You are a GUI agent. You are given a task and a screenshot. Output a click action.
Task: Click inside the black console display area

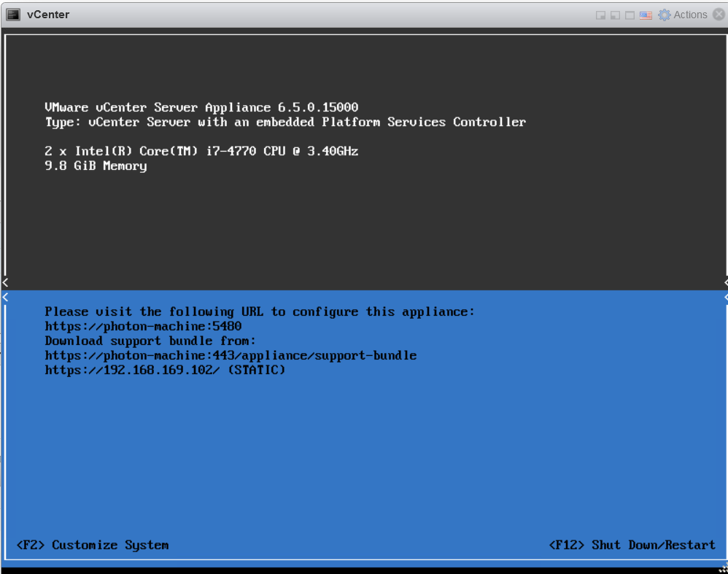(x=365, y=219)
